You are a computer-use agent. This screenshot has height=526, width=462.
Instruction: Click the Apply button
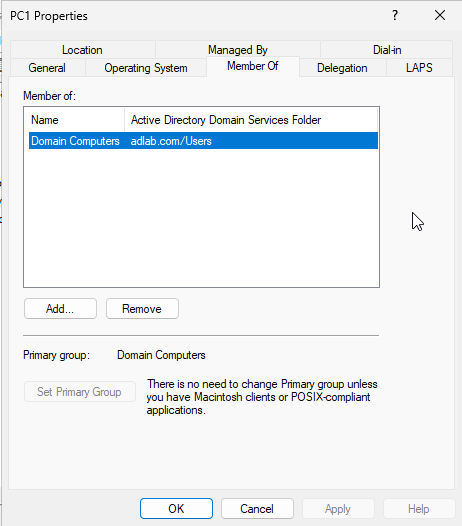[x=338, y=509]
